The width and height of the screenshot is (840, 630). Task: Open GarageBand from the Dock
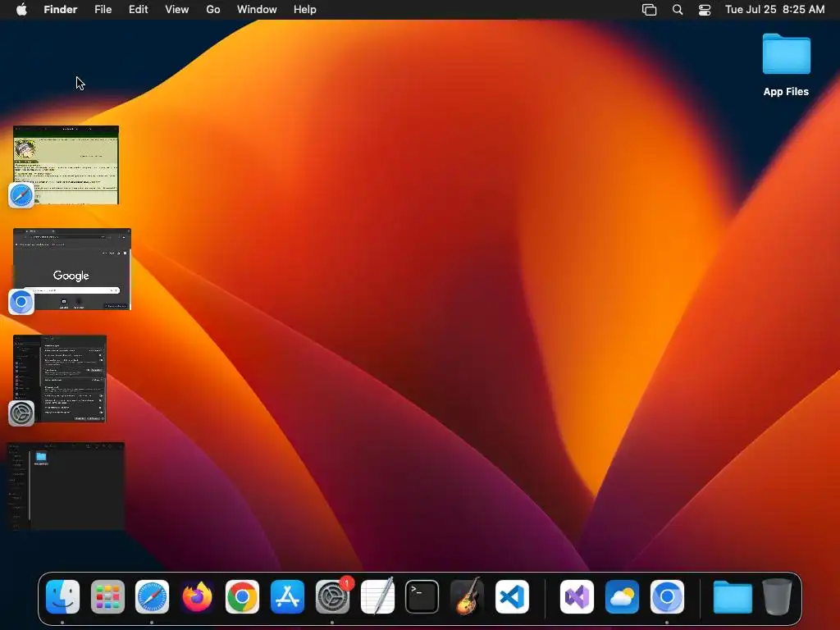coord(467,597)
